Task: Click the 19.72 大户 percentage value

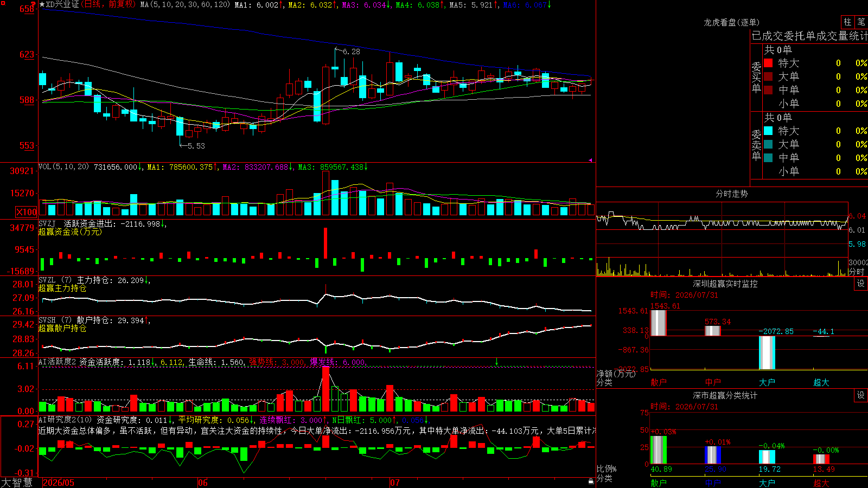Action: (770, 469)
